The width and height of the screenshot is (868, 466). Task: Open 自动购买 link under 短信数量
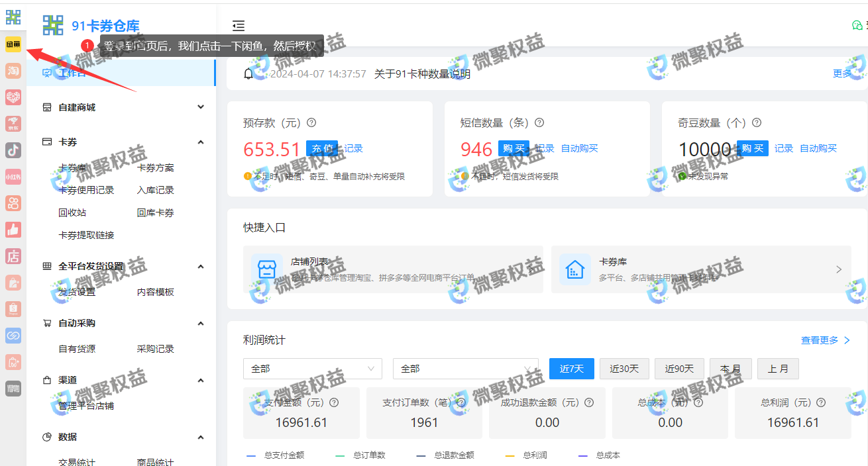point(580,148)
